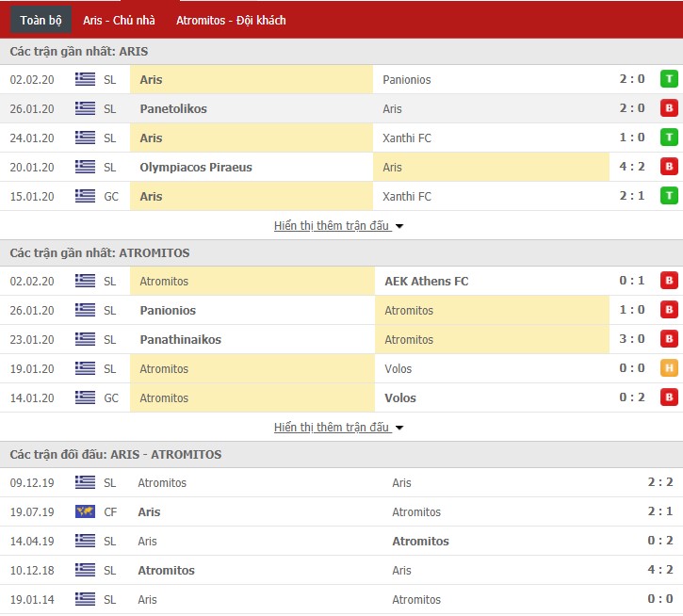Image resolution: width=683 pixels, height=616 pixels.
Task: Click CF competition label on 19.07.19 row
Action: pos(110,511)
